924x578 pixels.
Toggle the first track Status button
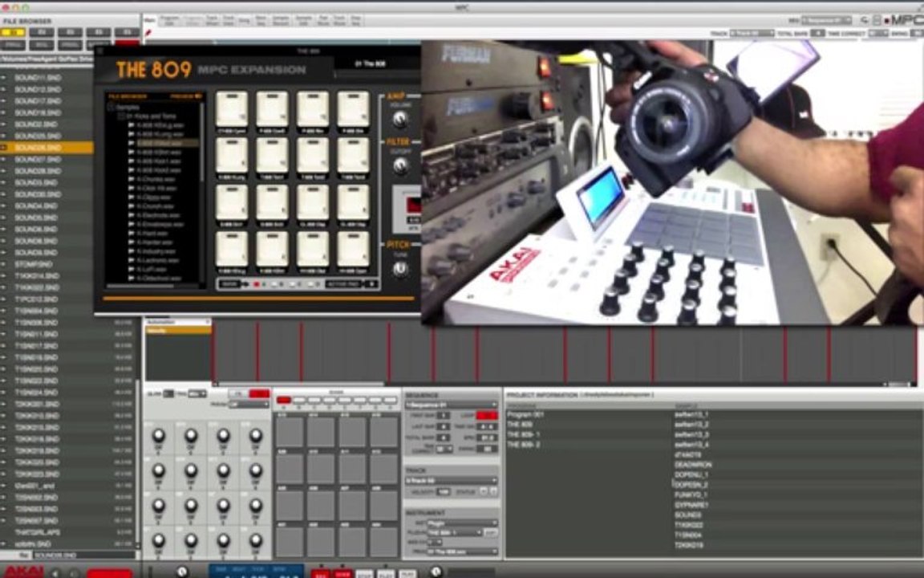(483, 491)
